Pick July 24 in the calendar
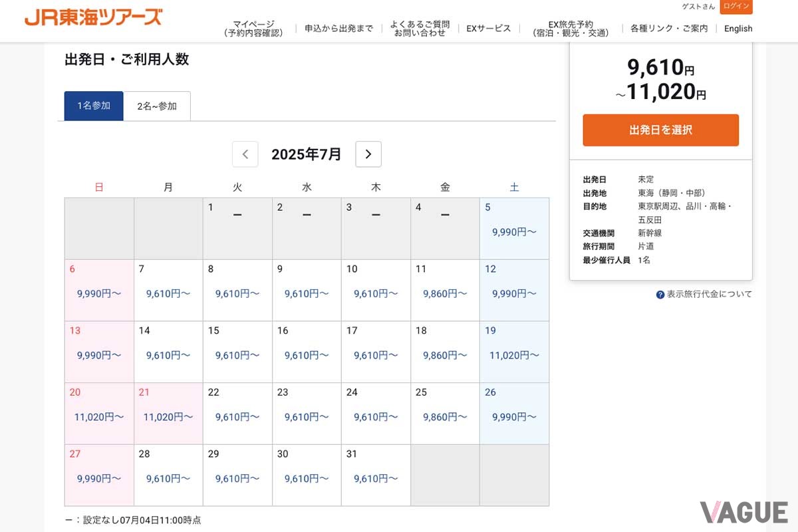798x532 pixels. coord(376,414)
